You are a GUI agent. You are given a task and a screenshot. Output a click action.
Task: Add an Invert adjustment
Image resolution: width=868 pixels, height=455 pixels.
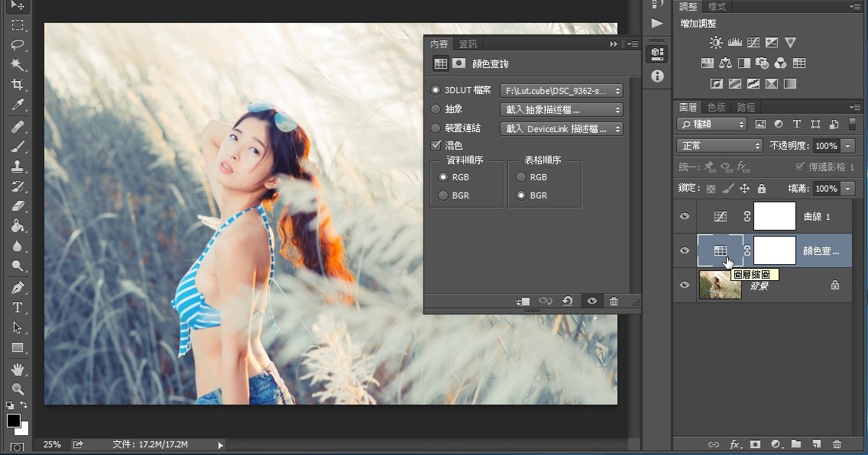click(717, 83)
